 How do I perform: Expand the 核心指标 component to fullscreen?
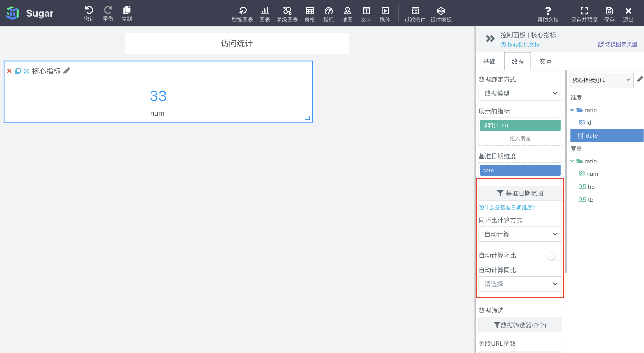26,71
